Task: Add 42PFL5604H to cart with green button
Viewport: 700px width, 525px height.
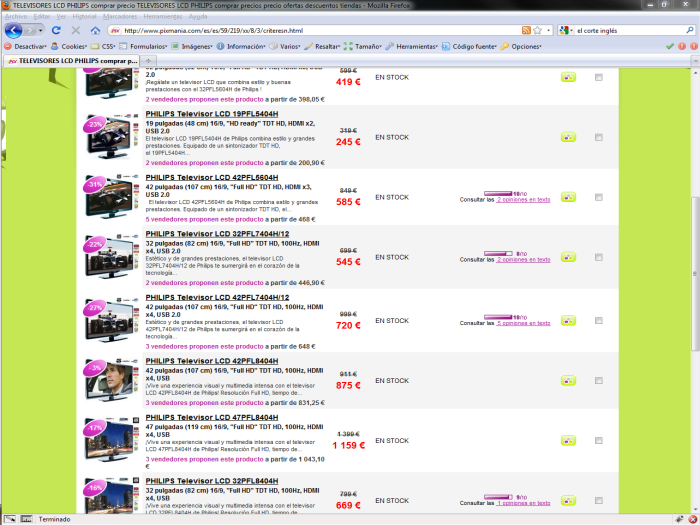Action: pyautogui.click(x=568, y=197)
